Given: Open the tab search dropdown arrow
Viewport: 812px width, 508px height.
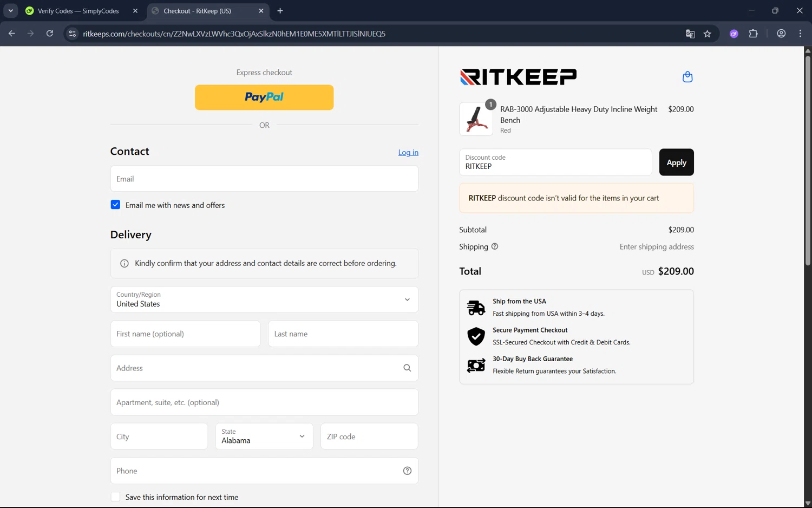Looking at the screenshot, I should pyautogui.click(x=10, y=11).
